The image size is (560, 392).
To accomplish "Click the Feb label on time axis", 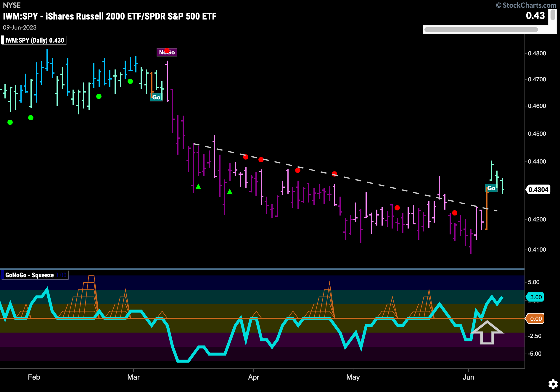I will point(34,377).
